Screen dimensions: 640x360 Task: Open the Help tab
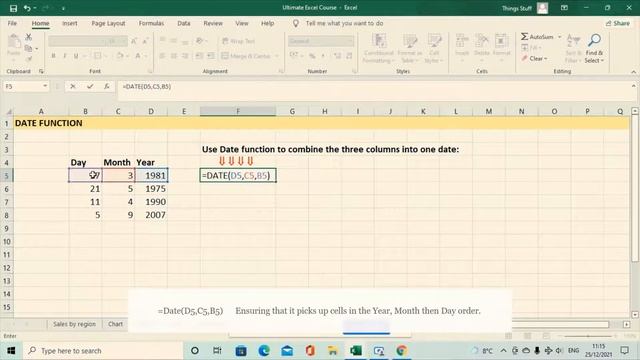click(267, 23)
